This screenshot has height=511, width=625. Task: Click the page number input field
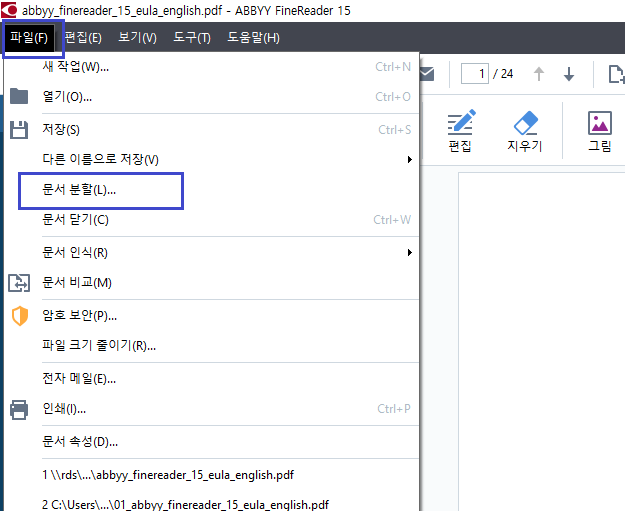[x=474, y=74]
